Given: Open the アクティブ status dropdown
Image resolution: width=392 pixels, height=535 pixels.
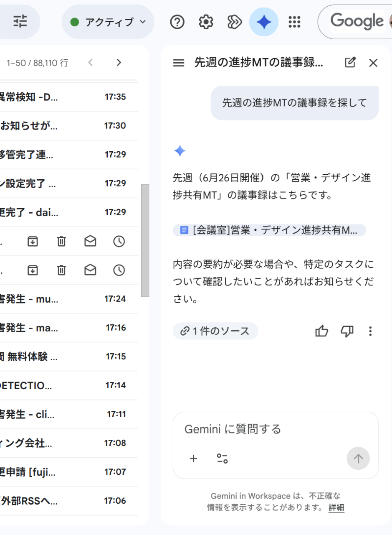Looking at the screenshot, I should pos(108,22).
